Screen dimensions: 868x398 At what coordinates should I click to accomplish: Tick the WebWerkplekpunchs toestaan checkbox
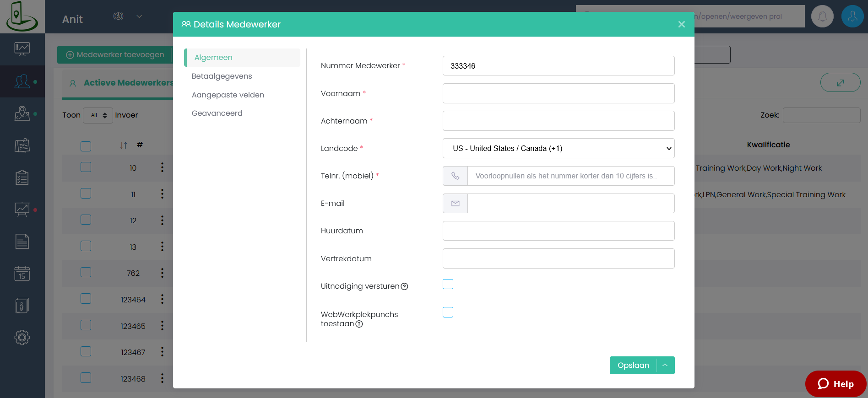tap(448, 312)
